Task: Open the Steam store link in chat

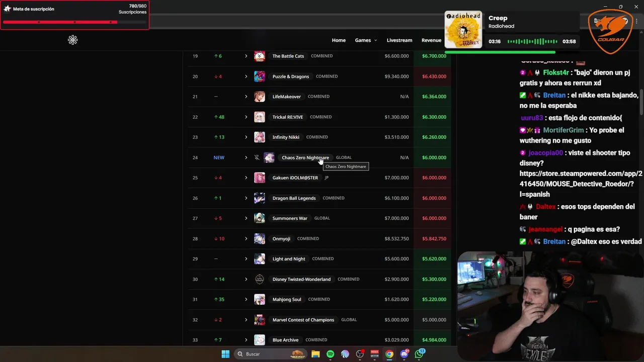Action: pyautogui.click(x=581, y=184)
